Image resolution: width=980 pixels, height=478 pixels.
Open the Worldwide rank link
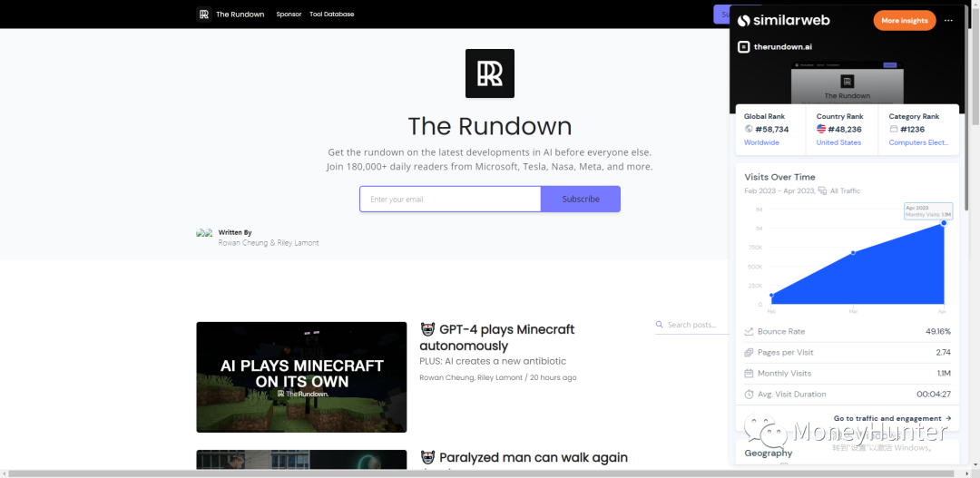point(761,142)
